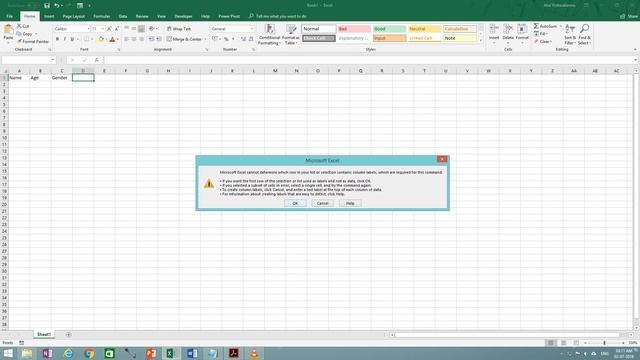Screen dimensions: 640x360
Task: Open Find & Select menu
Action: [x=584, y=34]
